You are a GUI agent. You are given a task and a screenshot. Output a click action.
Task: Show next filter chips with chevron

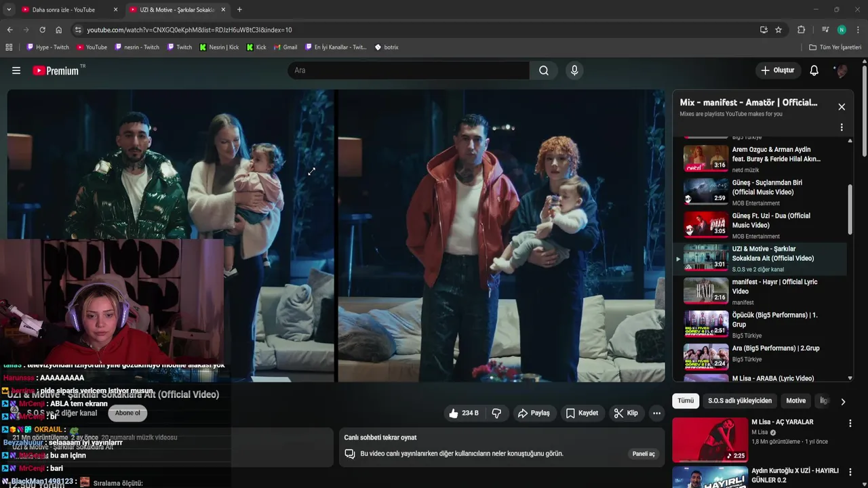tap(843, 401)
